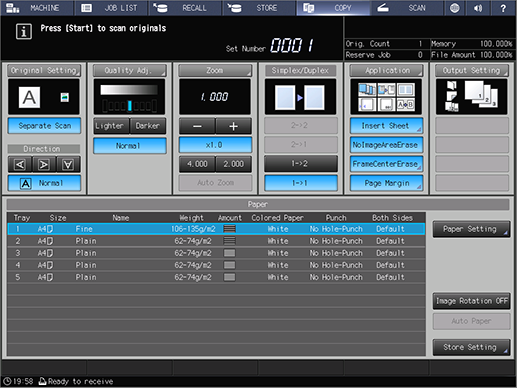This screenshot has width=517, height=388.
Task: Switch to the SCAN tab
Action: click(x=407, y=8)
